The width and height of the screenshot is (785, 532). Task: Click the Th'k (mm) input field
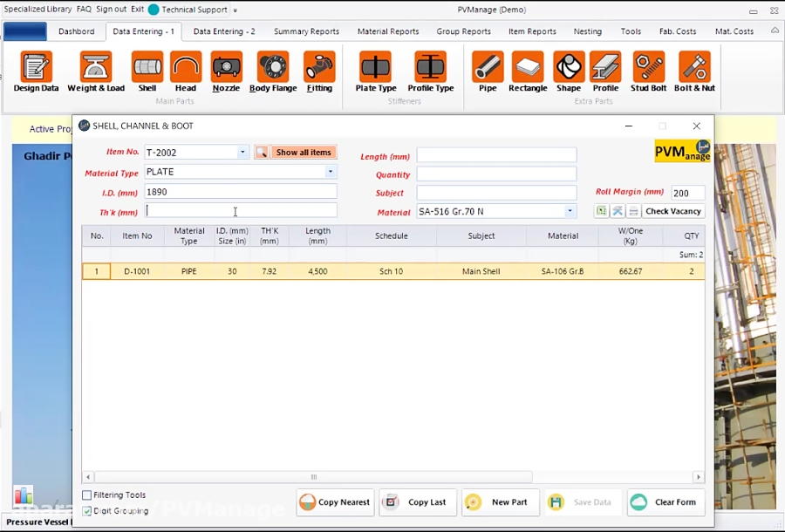click(x=241, y=211)
